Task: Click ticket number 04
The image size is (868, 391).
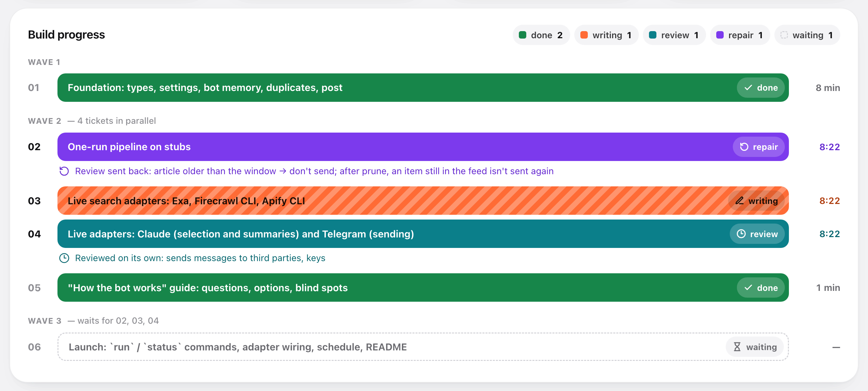Action: click(34, 234)
